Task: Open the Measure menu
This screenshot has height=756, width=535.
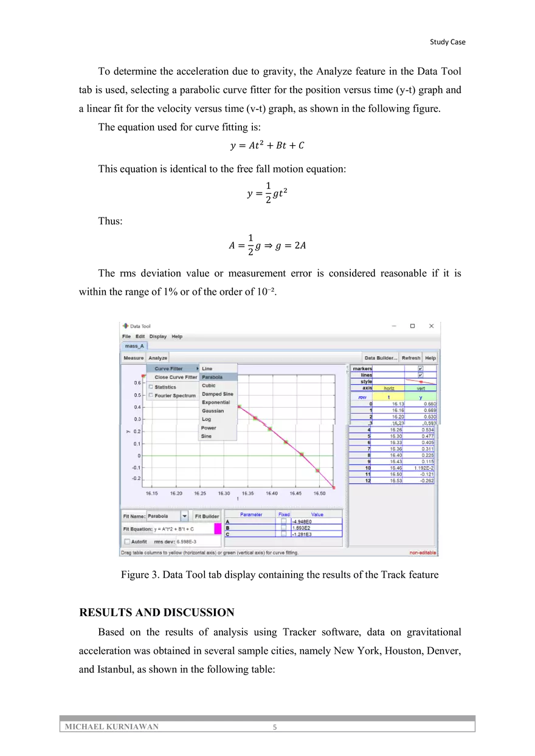Action: point(133,357)
